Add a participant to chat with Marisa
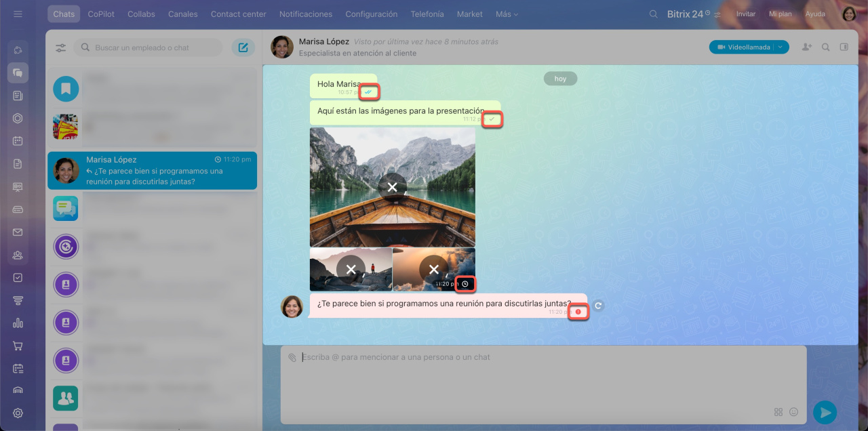868x431 pixels. pos(806,47)
